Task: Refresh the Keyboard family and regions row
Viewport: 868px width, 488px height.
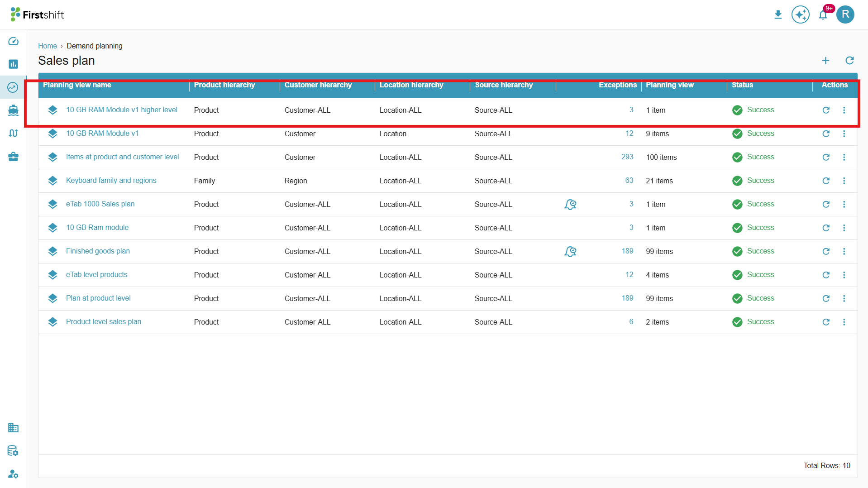Action: [826, 181]
